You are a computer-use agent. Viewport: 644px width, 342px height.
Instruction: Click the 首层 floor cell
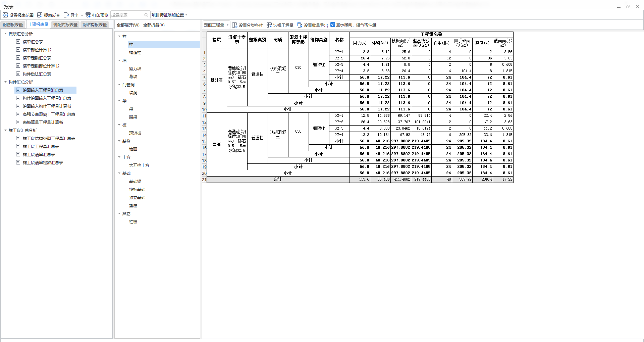tap(217, 144)
